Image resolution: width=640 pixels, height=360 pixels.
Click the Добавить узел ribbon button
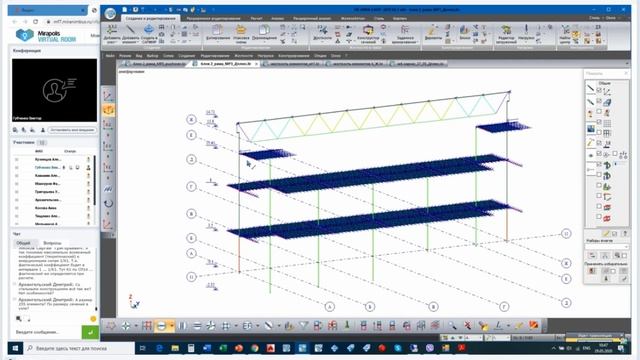point(111,33)
